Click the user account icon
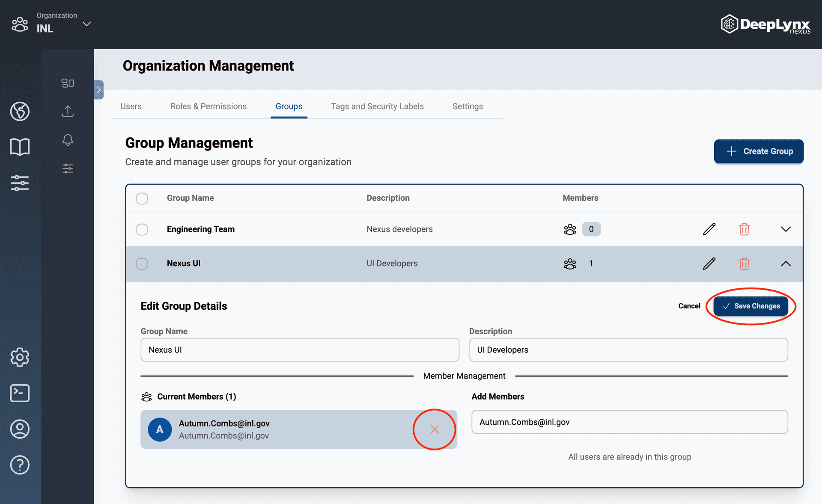Viewport: 822px width, 504px height. [x=20, y=429]
